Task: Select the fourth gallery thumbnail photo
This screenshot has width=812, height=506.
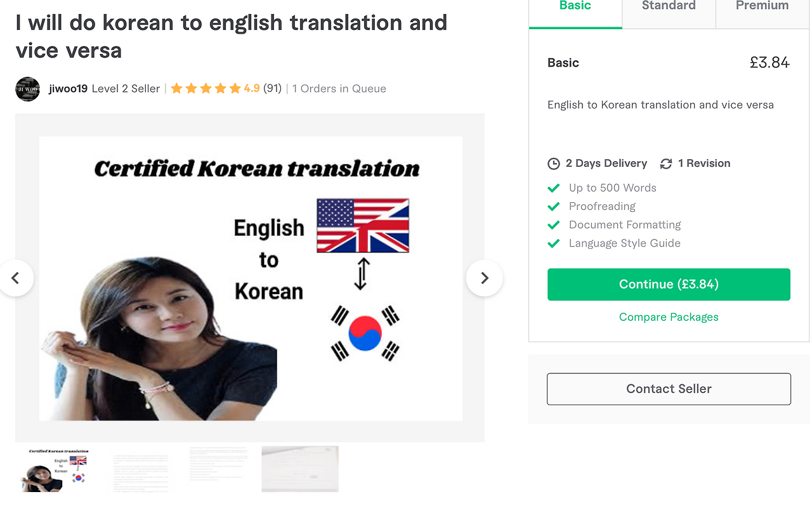Action: (x=300, y=469)
